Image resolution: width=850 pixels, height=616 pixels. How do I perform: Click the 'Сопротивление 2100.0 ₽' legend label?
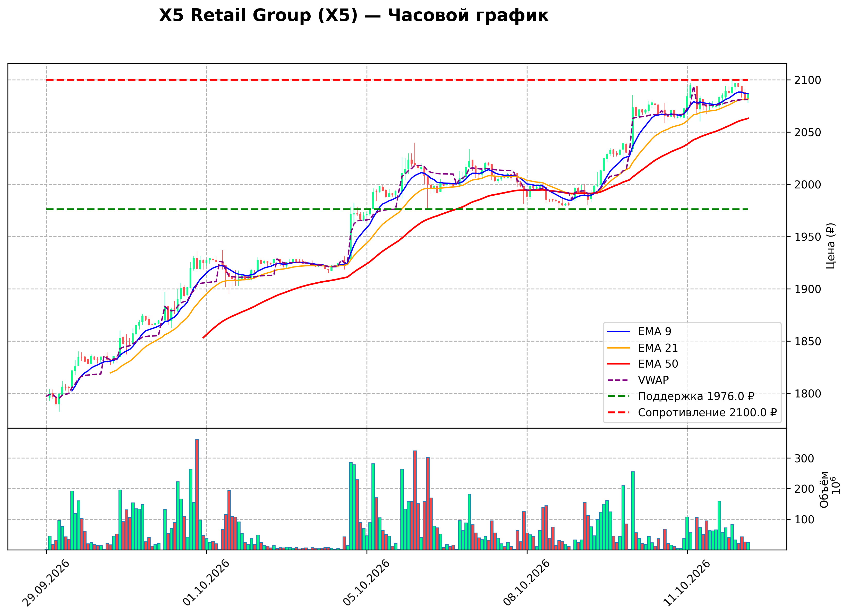[707, 413]
